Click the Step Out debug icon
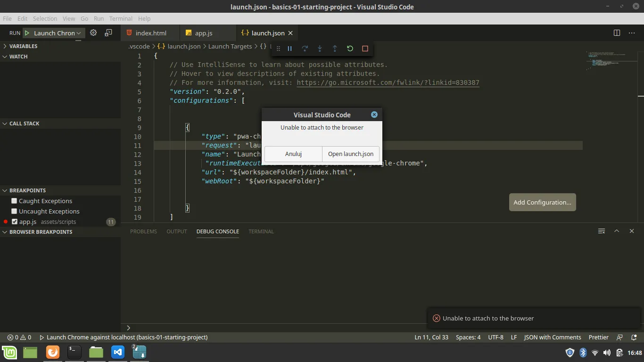 [335, 49]
